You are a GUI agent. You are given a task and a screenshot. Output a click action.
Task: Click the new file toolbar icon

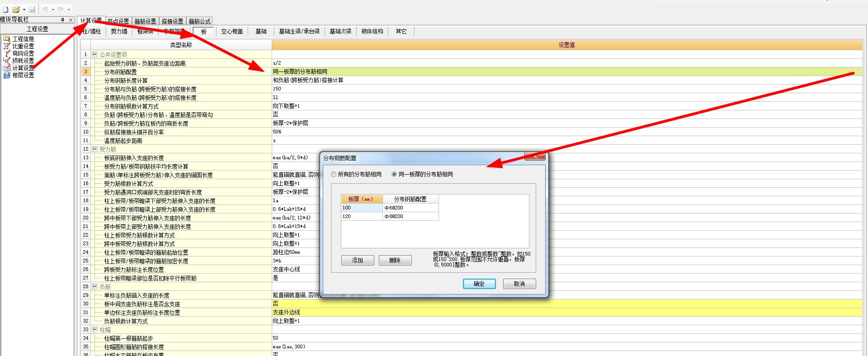(6, 9)
